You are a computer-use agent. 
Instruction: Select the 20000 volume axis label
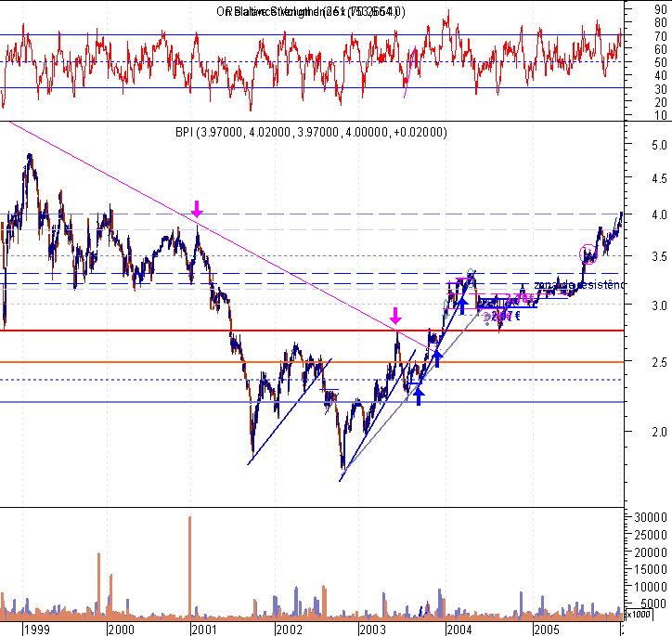point(651,552)
